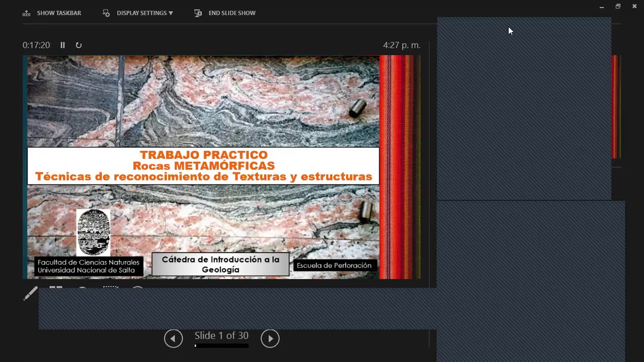Click the Escuela de Perforación label on slide
Image resolution: width=644 pixels, height=362 pixels.
tap(334, 265)
